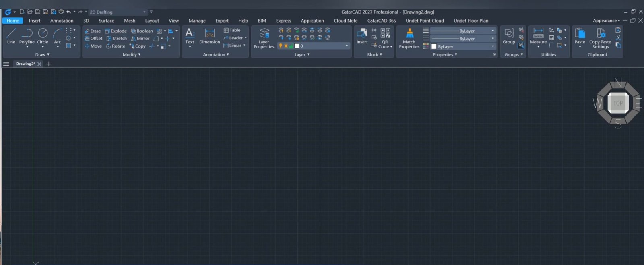The height and width of the screenshot is (265, 644).
Task: Open the 2D Drafting workspace dropdown
Action: pos(118,12)
